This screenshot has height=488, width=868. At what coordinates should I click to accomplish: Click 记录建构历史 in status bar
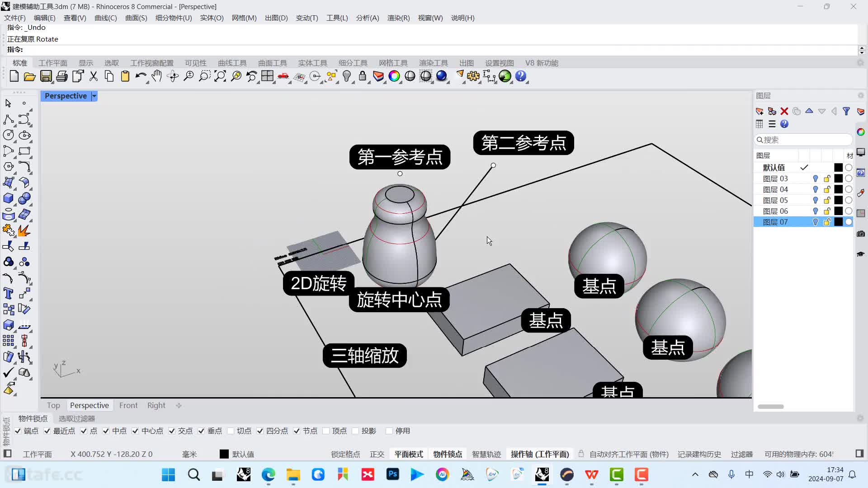coord(699,454)
